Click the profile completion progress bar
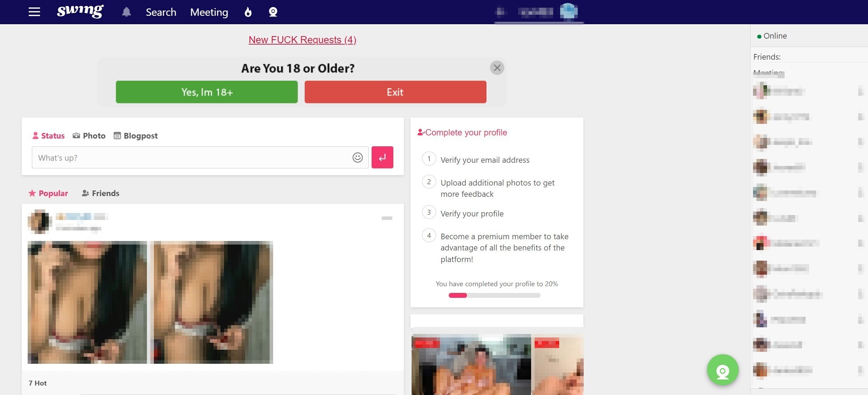The image size is (868, 395). pyautogui.click(x=494, y=295)
